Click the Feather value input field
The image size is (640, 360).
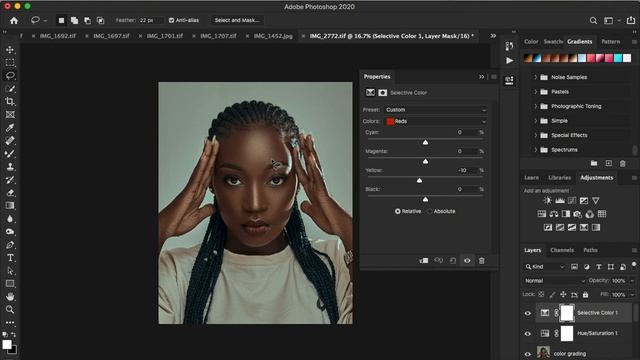point(150,20)
